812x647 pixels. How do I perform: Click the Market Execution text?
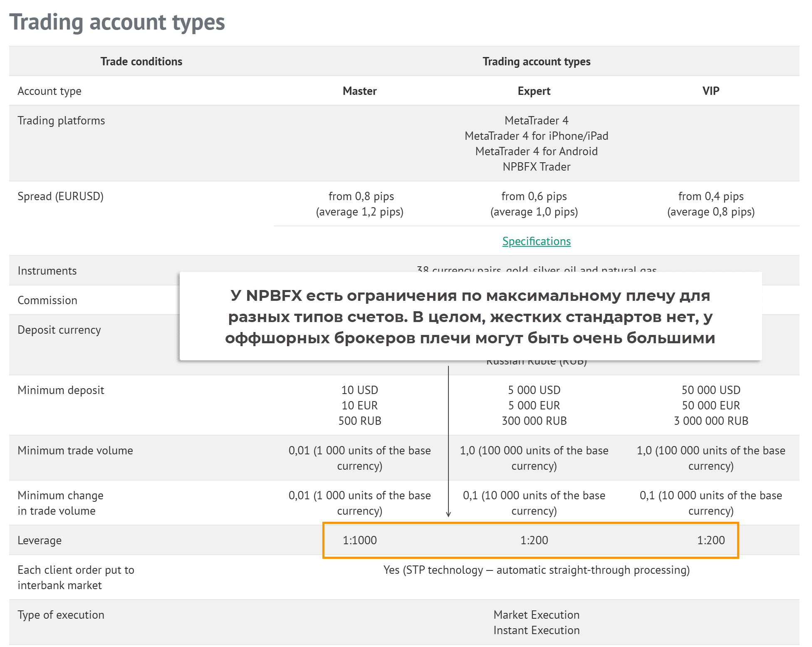pyautogui.click(x=536, y=615)
